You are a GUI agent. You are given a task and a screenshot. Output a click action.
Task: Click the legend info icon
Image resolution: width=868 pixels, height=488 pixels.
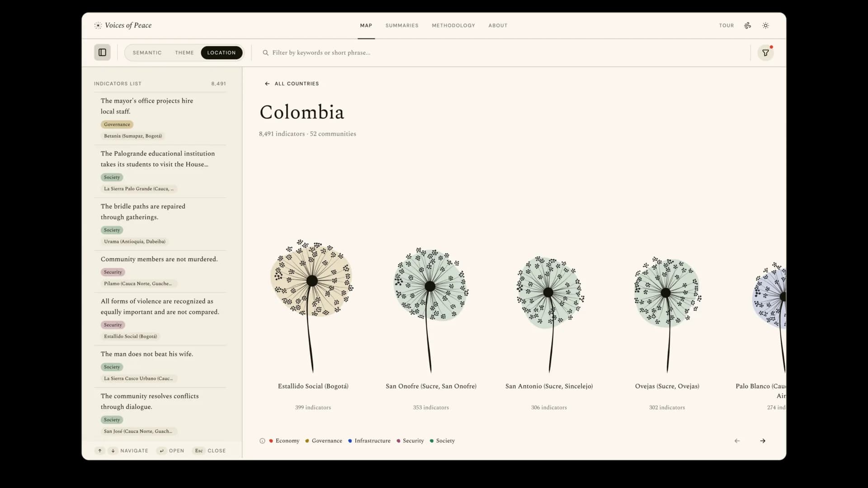(262, 441)
